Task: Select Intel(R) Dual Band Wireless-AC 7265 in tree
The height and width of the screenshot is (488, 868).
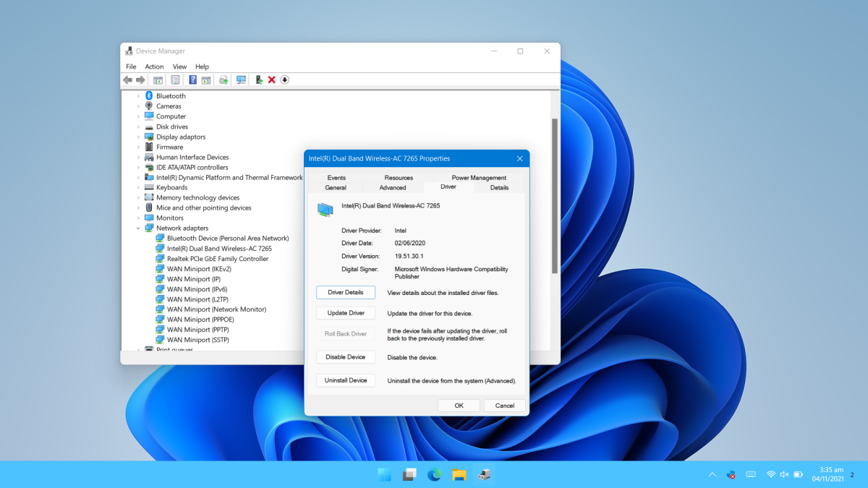Action: tap(219, 248)
